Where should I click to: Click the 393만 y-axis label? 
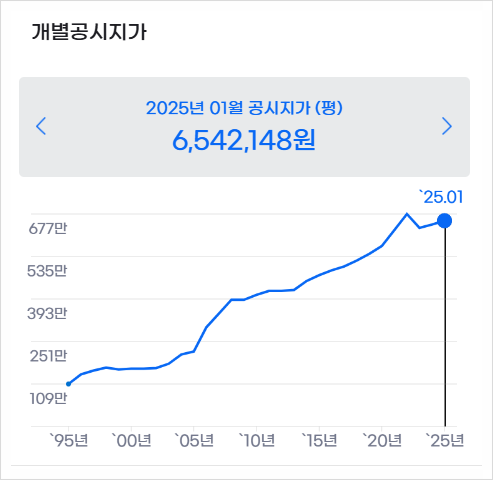tap(47, 313)
